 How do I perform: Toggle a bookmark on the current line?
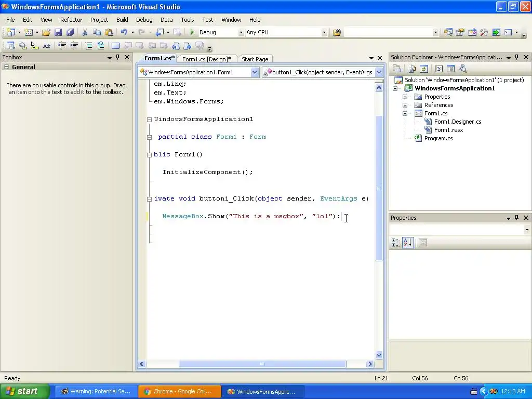click(116, 46)
